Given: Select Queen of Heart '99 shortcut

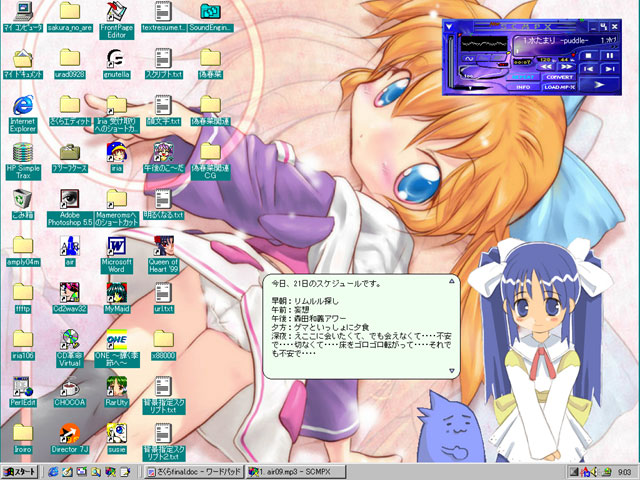Looking at the screenshot, I should pyautogui.click(x=164, y=255).
